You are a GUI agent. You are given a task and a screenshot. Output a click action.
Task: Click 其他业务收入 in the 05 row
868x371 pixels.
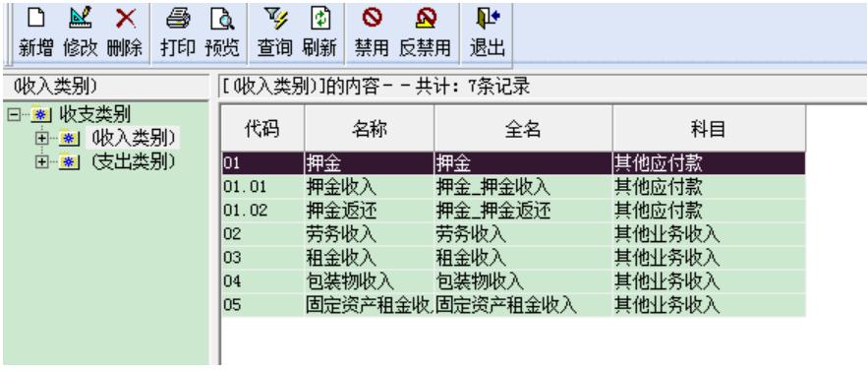click(709, 305)
